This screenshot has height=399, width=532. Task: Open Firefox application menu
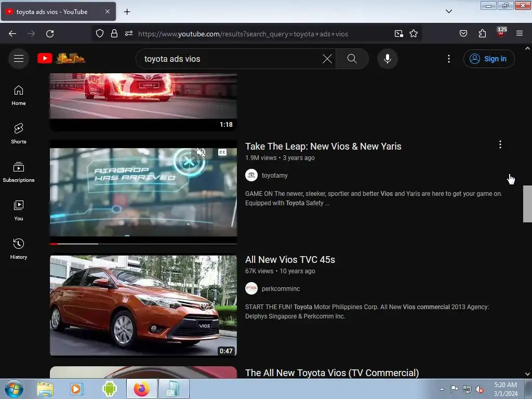click(520, 33)
